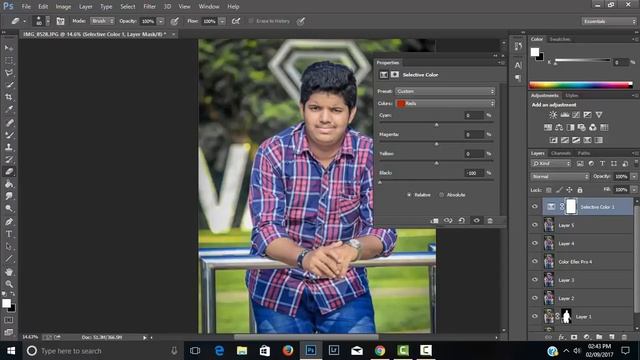This screenshot has height=360, width=640.
Task: Open the eraser Mode dropdown
Action: (x=102, y=21)
